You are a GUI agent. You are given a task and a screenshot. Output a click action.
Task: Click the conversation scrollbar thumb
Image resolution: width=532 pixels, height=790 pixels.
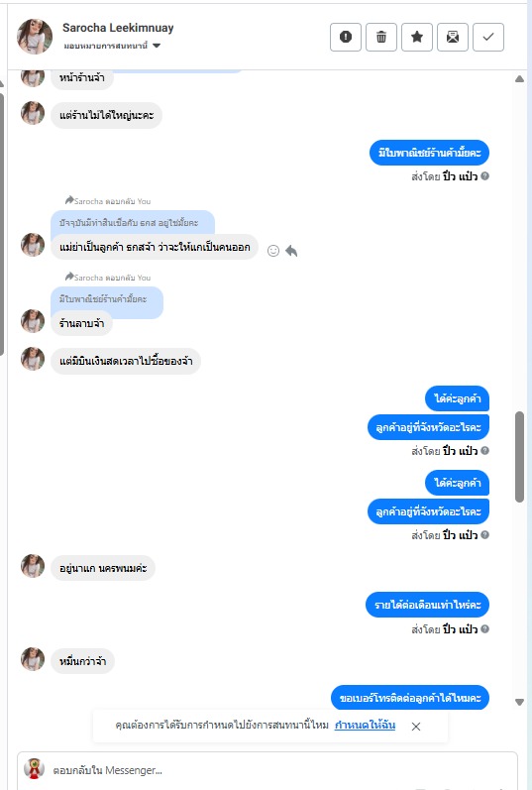(519, 457)
